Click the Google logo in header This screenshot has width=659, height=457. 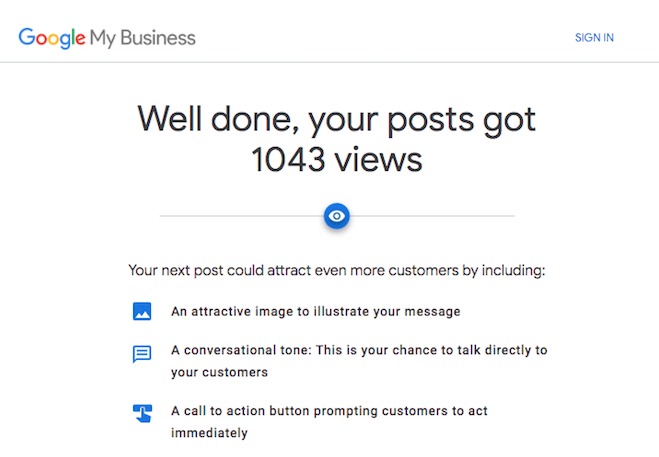pos(51,38)
